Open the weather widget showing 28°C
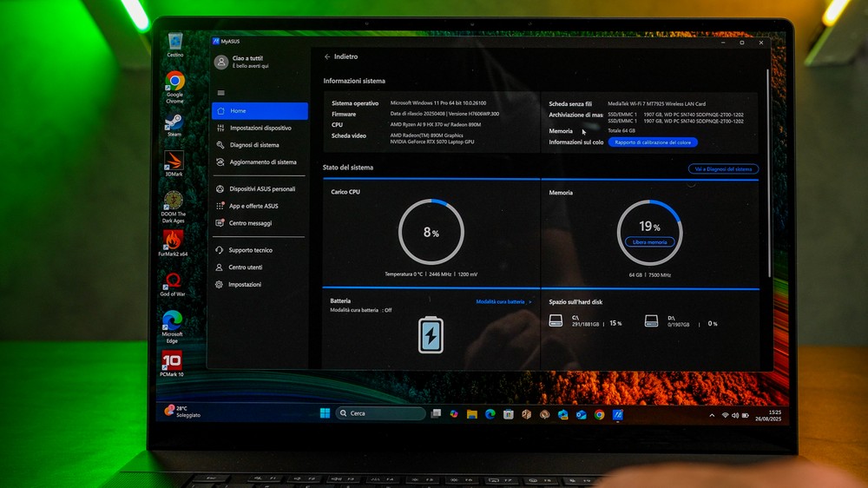Viewport: 868px width, 488px height. coord(183,411)
